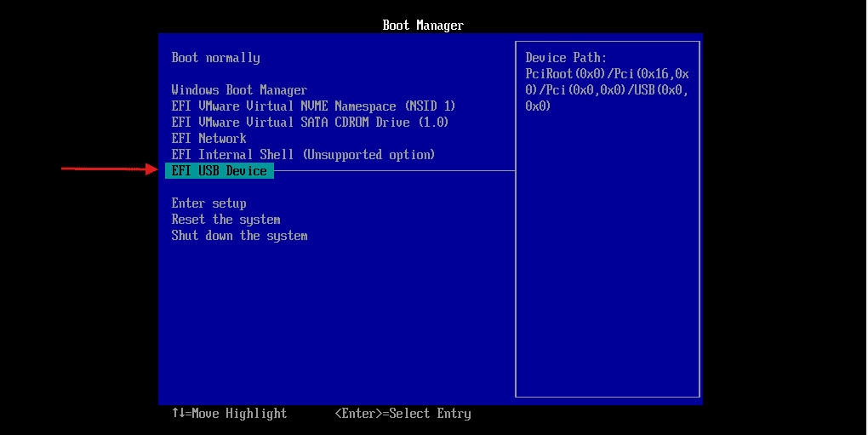Click the up-down arrows Move Highlight icon
Screen dimensions: 868x435
[178, 414]
